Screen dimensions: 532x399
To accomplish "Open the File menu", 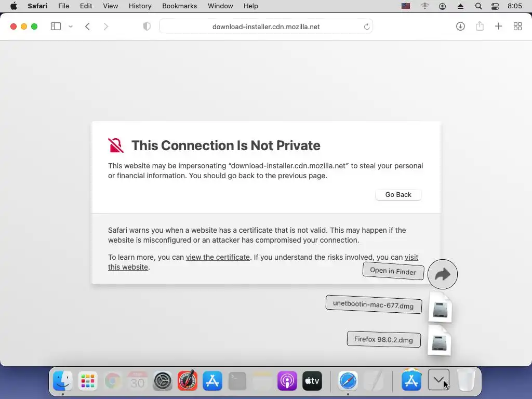I will point(63,6).
